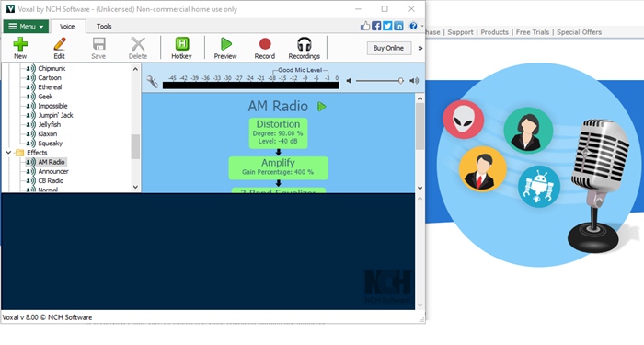Select Impossible voice

click(x=52, y=106)
